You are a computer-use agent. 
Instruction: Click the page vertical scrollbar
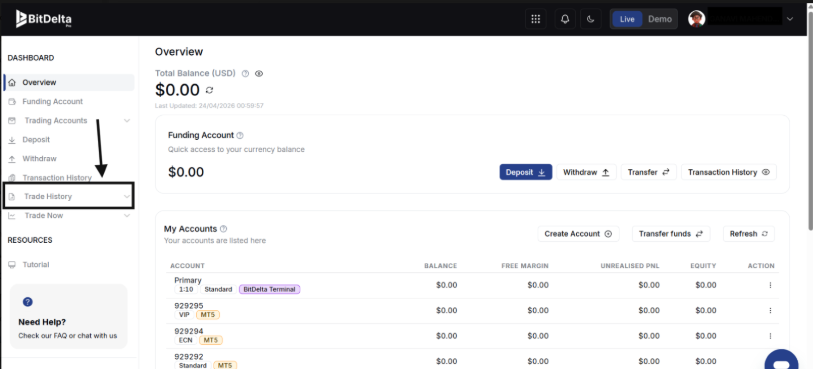pos(809,130)
